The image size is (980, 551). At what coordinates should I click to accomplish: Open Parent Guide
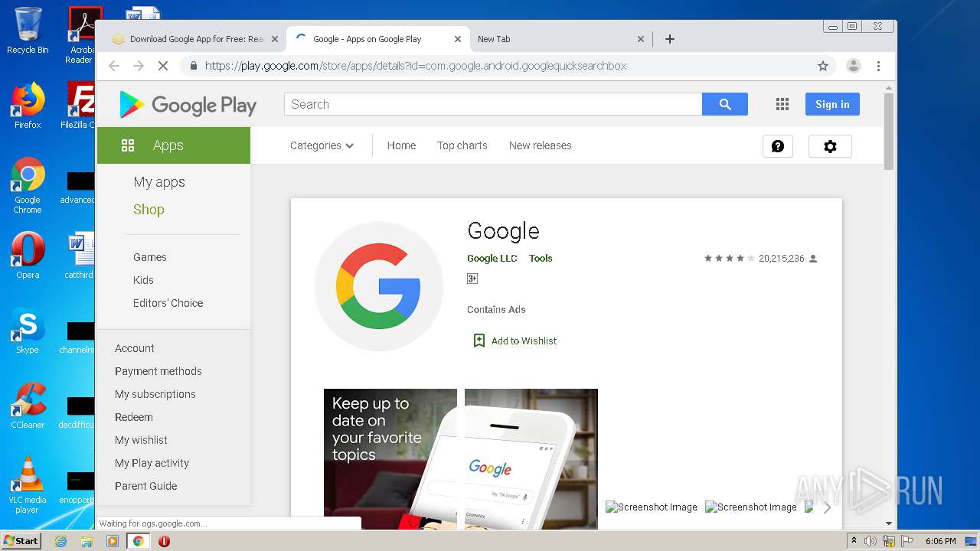145,486
